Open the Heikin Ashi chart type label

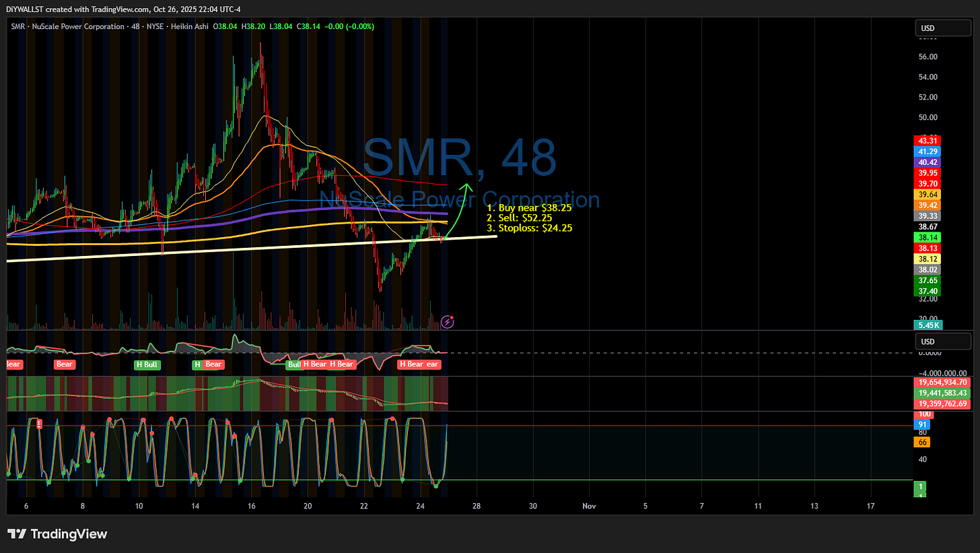pyautogui.click(x=189, y=26)
